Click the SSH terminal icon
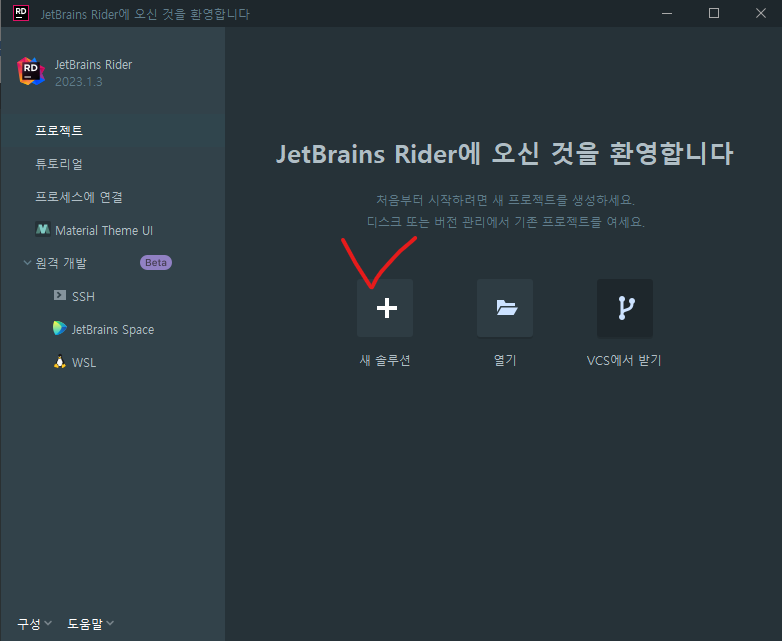This screenshot has height=641, width=782. 60,295
